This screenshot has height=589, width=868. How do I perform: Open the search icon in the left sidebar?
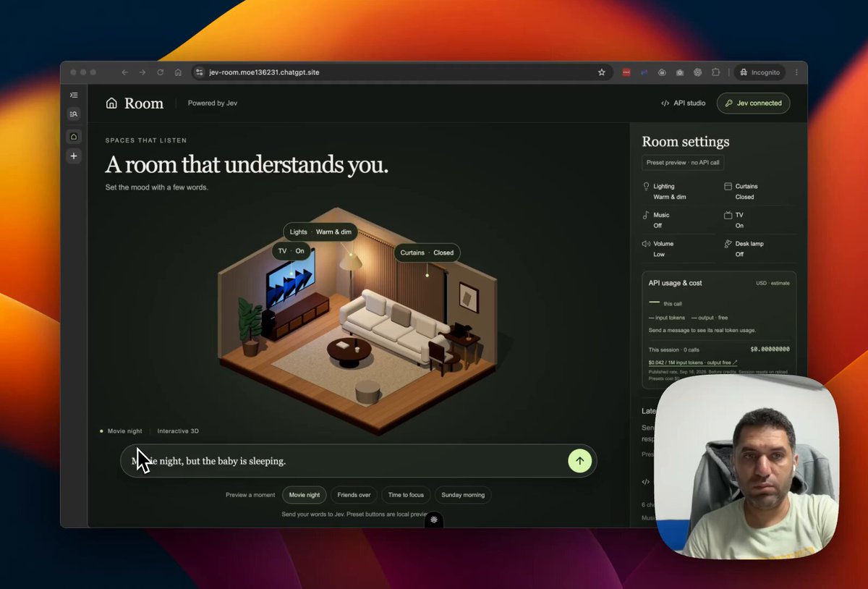tap(74, 114)
